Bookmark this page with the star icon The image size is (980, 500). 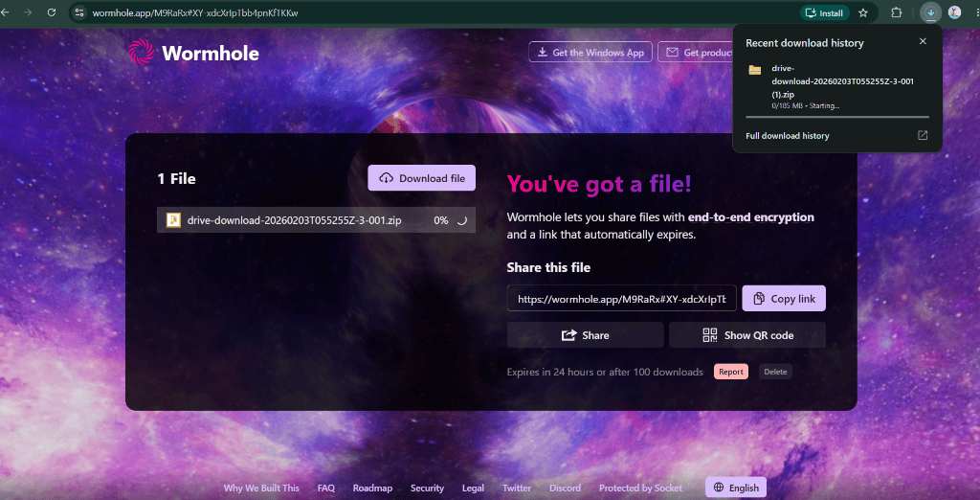[863, 12]
